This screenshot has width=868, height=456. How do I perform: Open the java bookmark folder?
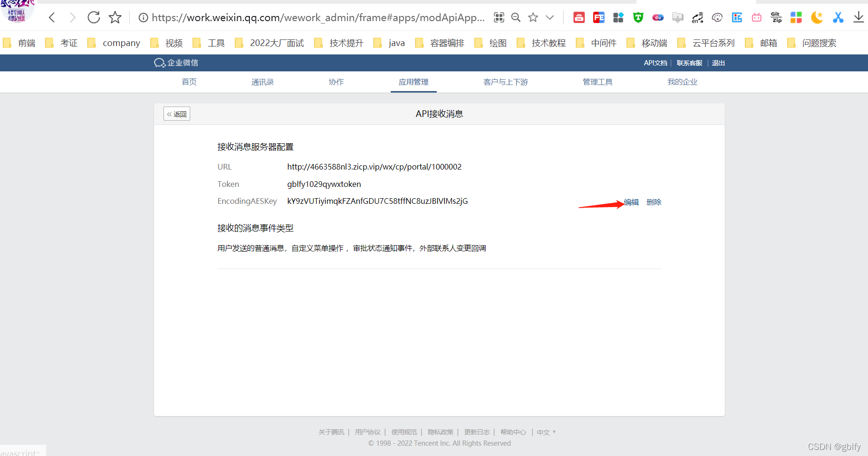389,43
